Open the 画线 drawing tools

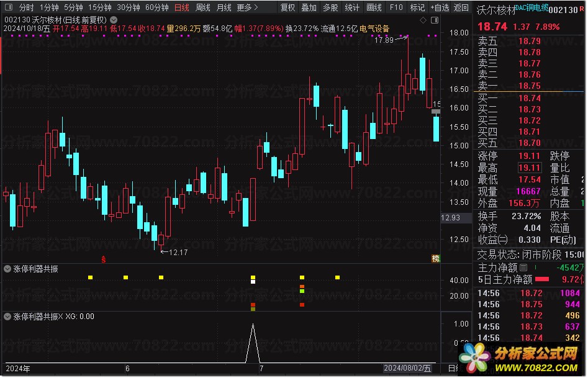point(374,7)
